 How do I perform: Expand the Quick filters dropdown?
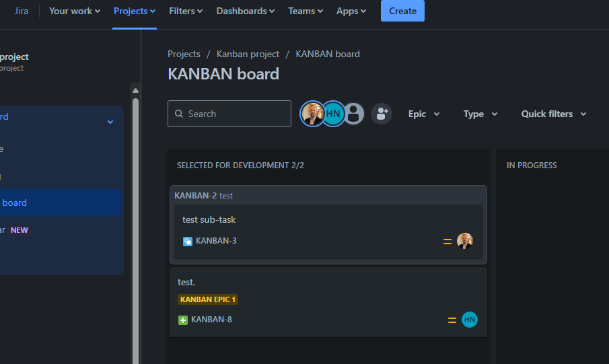pyautogui.click(x=553, y=114)
